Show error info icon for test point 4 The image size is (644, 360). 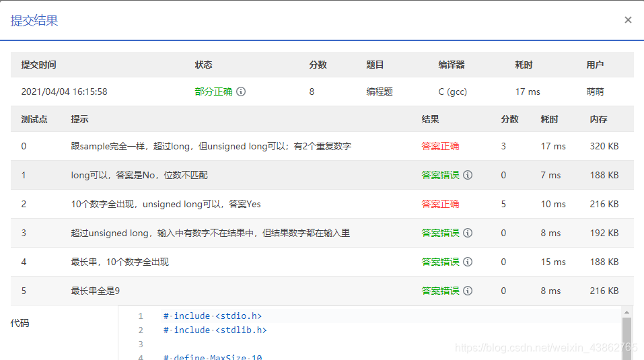click(x=468, y=262)
